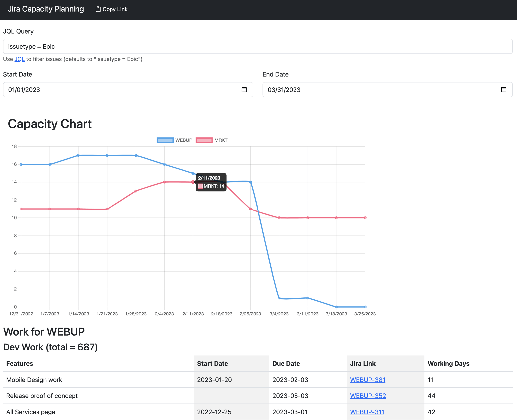Image resolution: width=517 pixels, height=420 pixels.
Task: Click the Jira Capacity Planning title
Action: [46, 9]
